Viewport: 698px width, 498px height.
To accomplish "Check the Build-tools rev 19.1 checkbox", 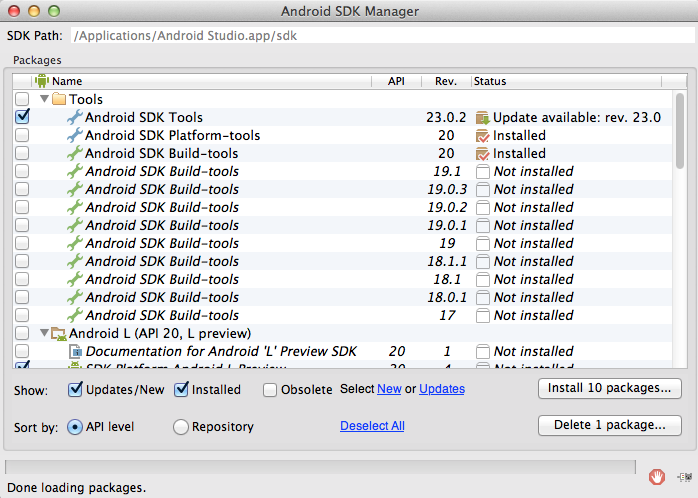I will [22, 171].
